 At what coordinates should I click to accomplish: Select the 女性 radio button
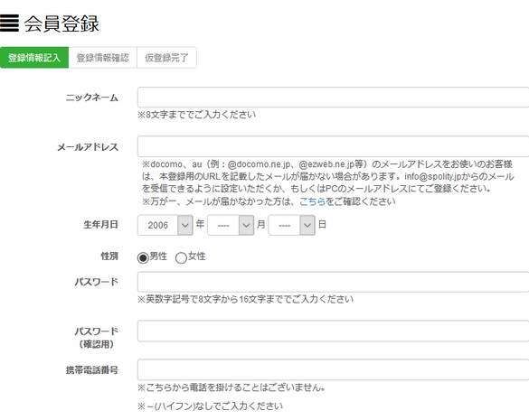181,257
